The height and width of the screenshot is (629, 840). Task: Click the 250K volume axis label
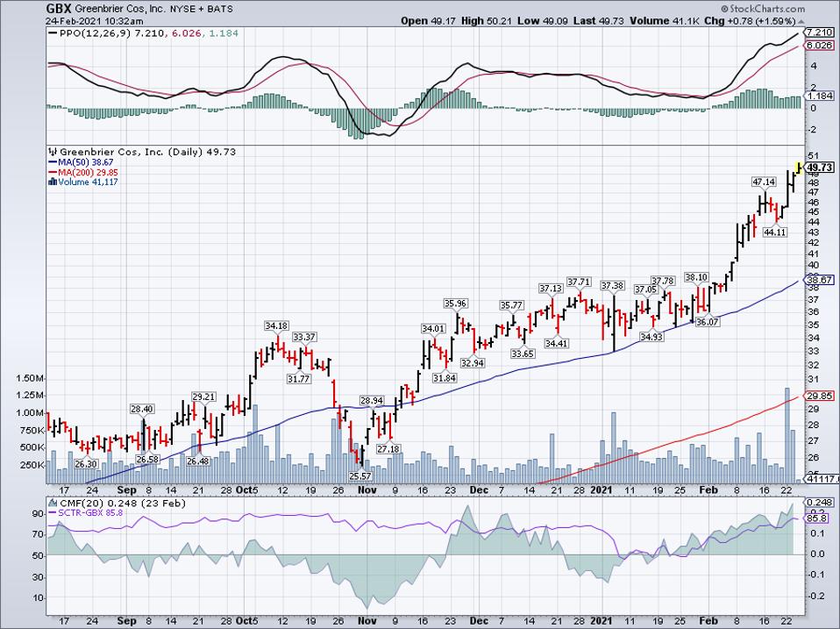coord(32,465)
